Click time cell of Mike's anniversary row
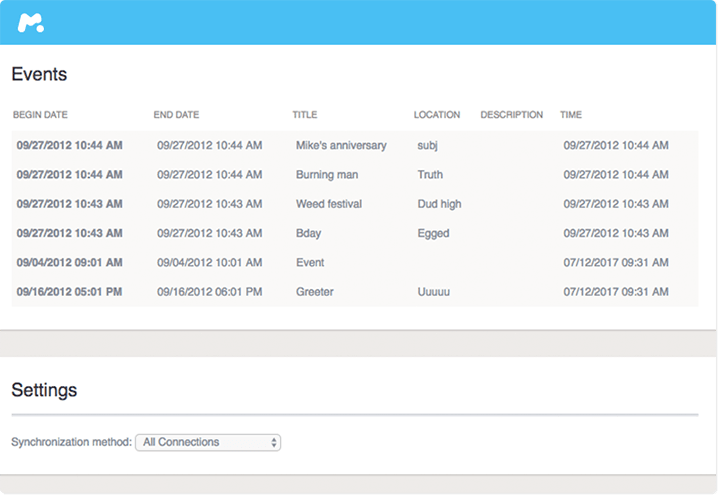The height and width of the screenshot is (495, 718). click(x=616, y=146)
